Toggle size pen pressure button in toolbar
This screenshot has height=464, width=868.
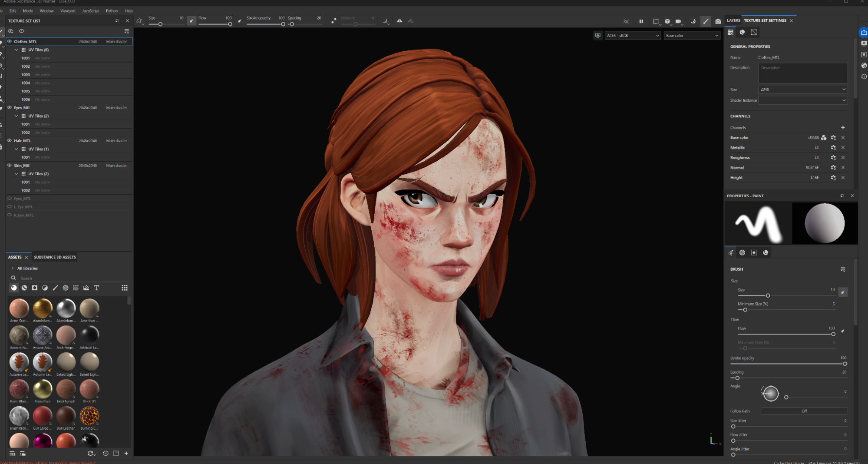pyautogui.click(x=191, y=20)
